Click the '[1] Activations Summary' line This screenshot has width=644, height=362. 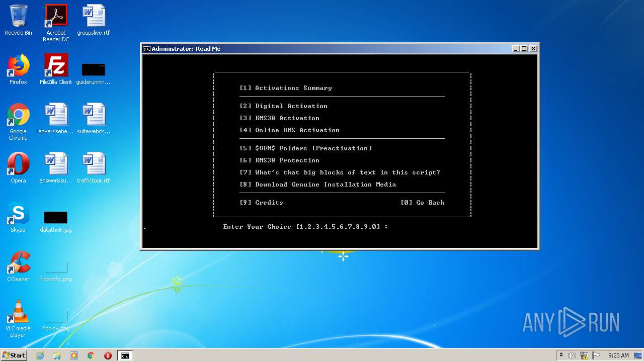(285, 88)
